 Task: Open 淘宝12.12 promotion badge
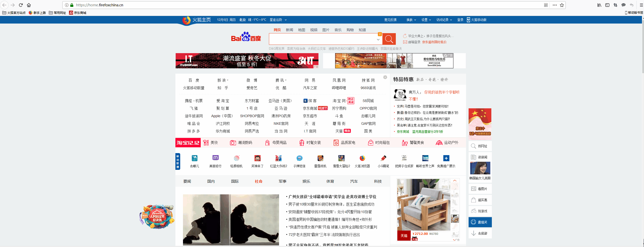pos(188,143)
